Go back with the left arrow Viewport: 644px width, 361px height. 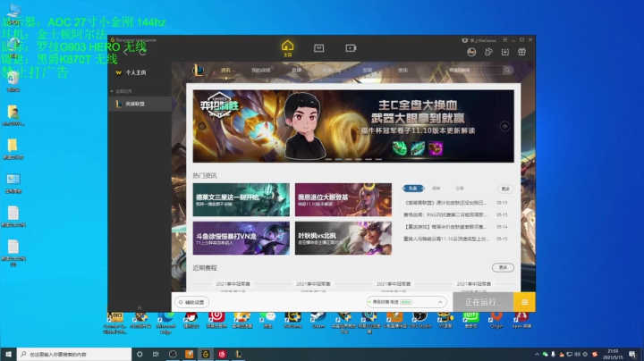126,53
